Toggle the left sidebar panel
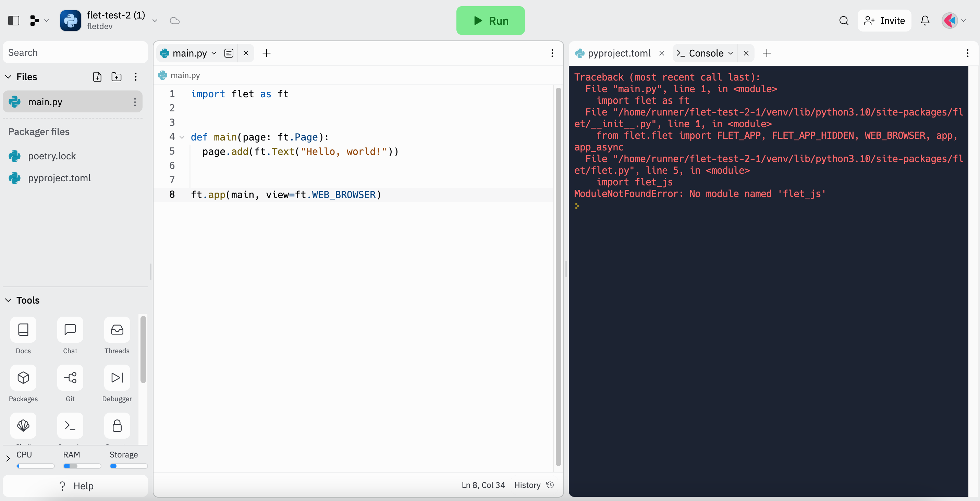 click(14, 21)
